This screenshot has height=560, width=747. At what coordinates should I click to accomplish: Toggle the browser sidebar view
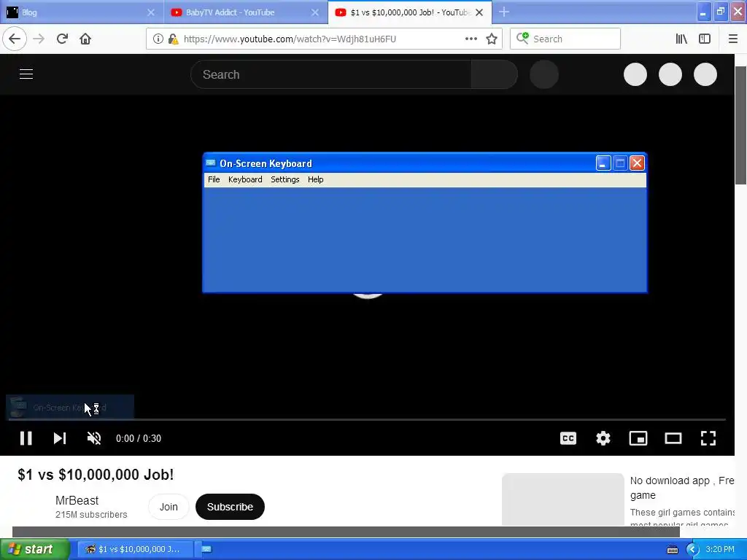[705, 39]
